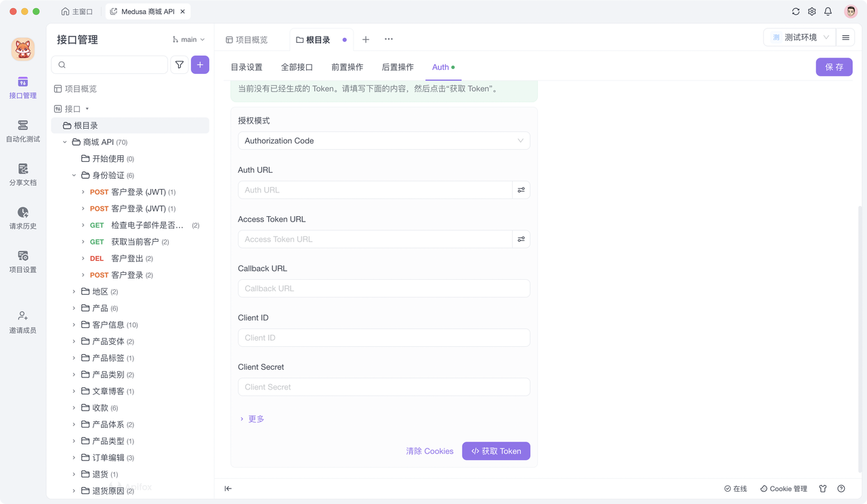Click the 获取 Token button
This screenshot has height=504, width=867.
pos(496,451)
